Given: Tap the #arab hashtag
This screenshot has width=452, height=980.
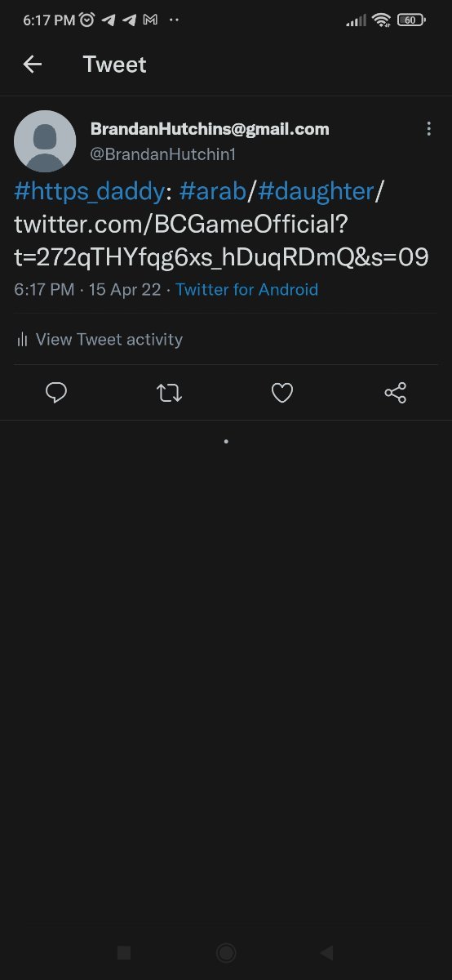Looking at the screenshot, I should point(212,192).
